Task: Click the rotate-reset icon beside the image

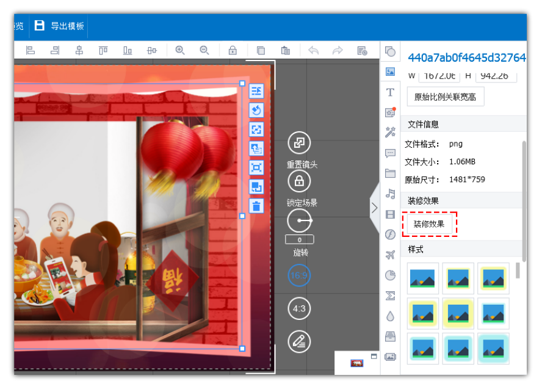Action: point(256,111)
